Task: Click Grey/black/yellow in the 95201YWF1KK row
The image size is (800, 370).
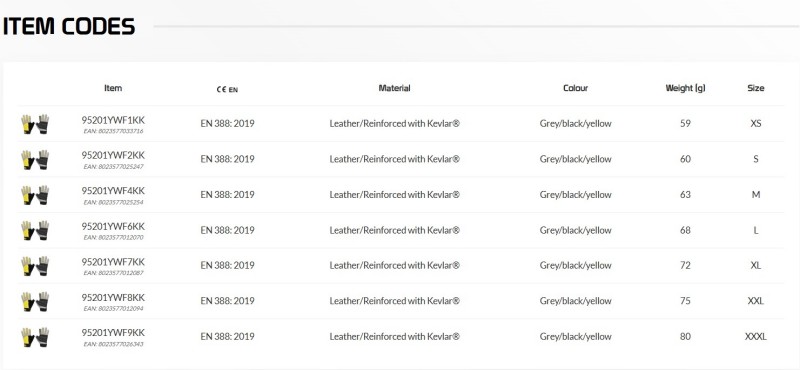Action: tap(576, 124)
